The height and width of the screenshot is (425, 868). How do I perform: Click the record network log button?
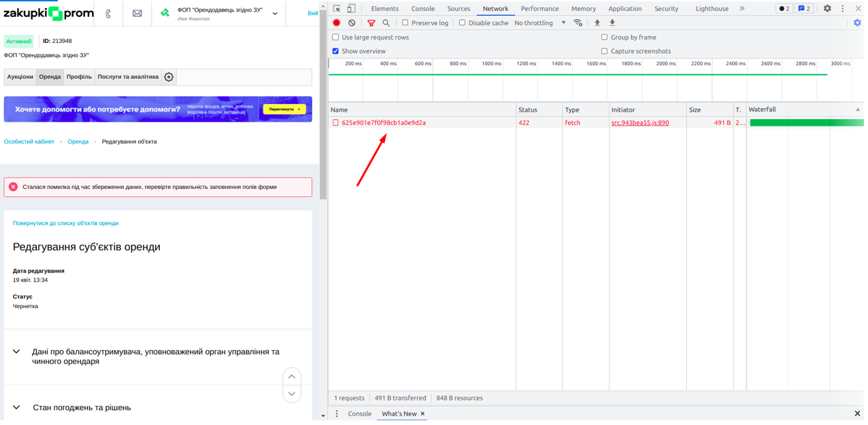pos(336,23)
